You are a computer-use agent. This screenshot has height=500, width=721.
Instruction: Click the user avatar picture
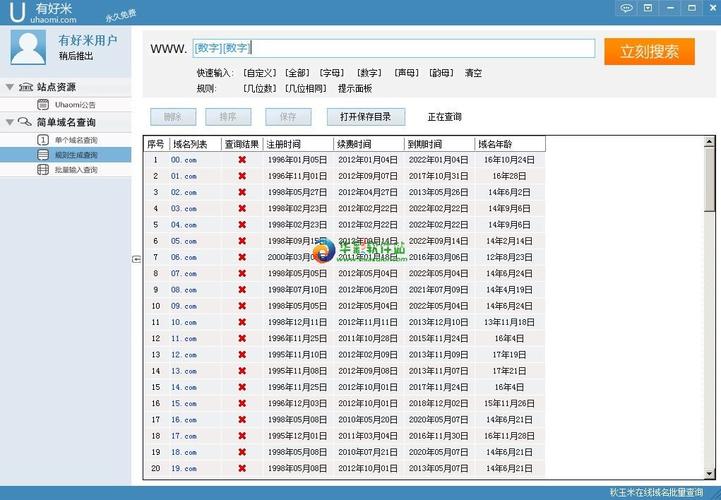point(28,47)
